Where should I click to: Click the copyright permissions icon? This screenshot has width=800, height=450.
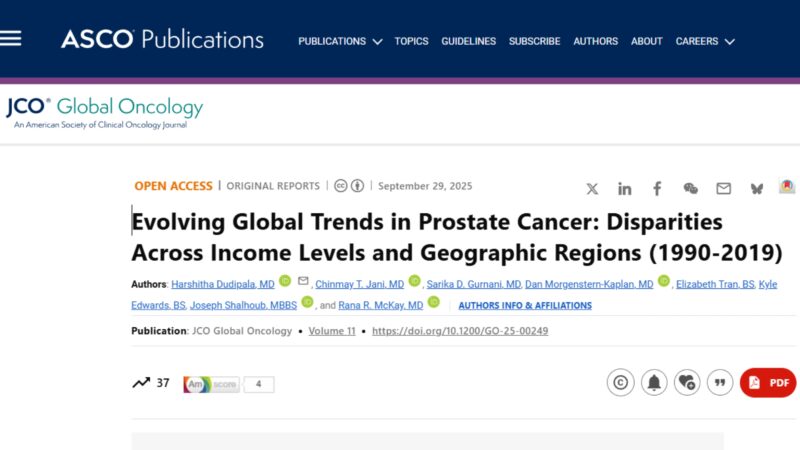click(x=620, y=382)
